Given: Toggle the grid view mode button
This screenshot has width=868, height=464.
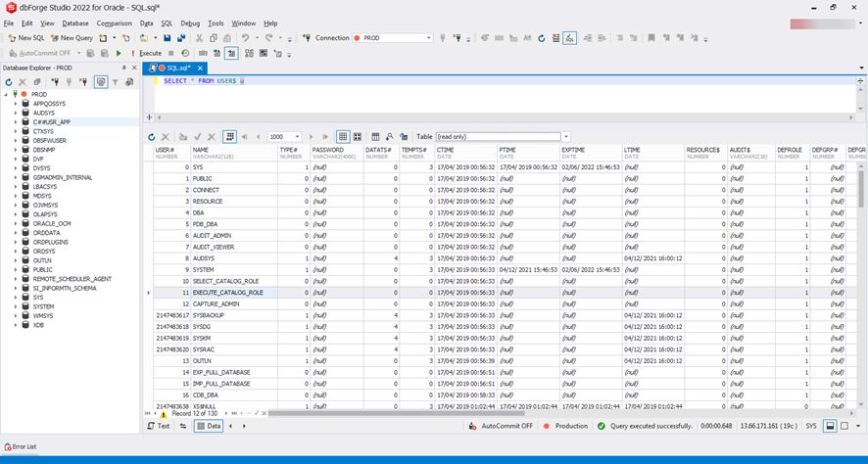Looking at the screenshot, I should point(343,137).
